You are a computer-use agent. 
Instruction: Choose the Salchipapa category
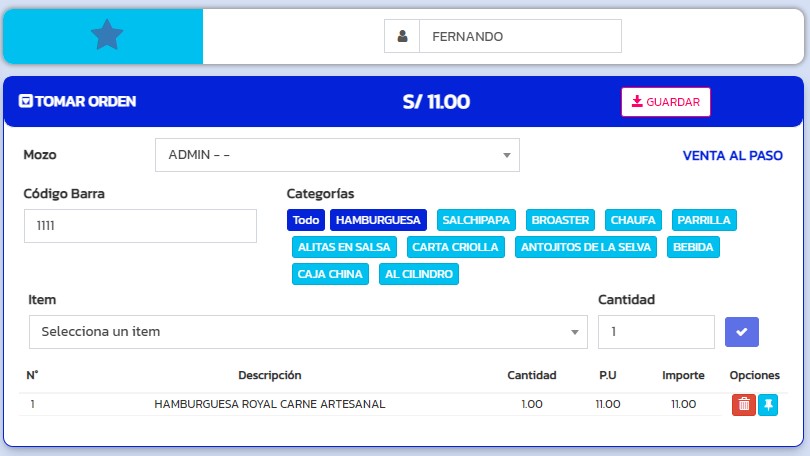click(476, 220)
